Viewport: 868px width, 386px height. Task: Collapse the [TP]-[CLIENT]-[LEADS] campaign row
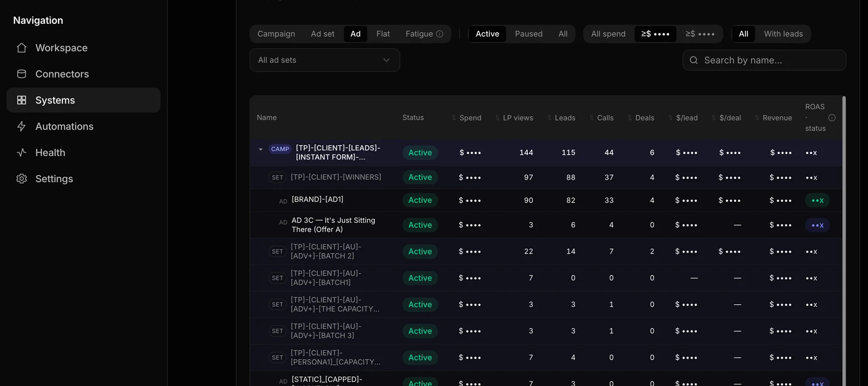point(260,149)
